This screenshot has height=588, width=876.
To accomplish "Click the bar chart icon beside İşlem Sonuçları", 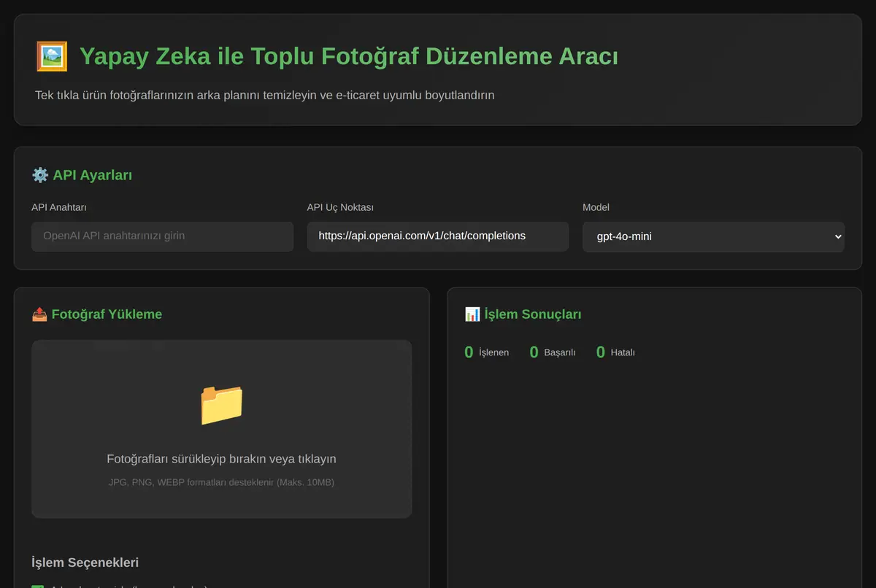I will 472,314.
